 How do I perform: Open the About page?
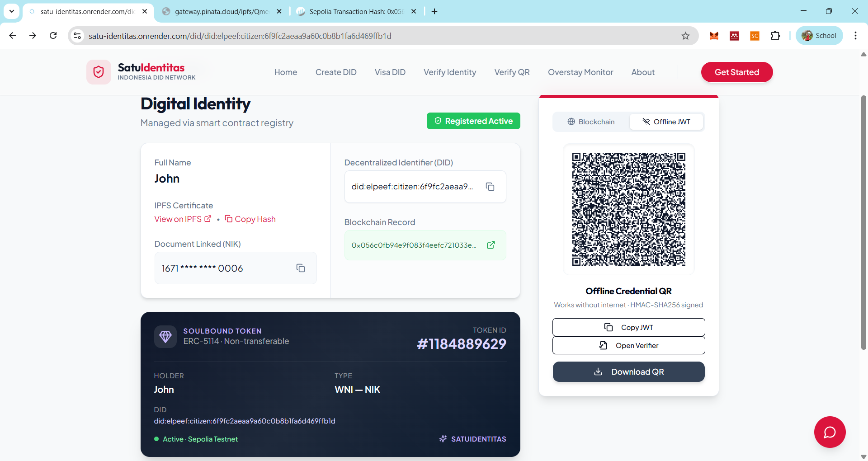pyautogui.click(x=643, y=72)
